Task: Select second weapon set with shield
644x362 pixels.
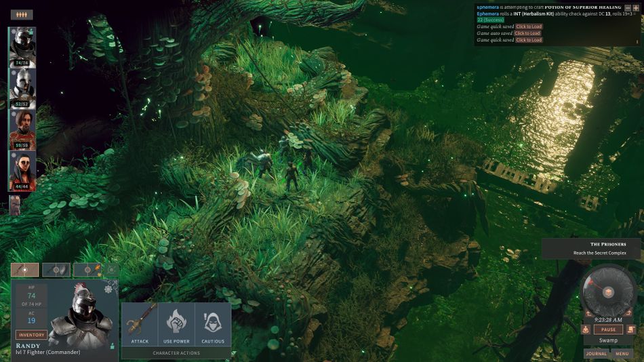Action: coord(56,270)
